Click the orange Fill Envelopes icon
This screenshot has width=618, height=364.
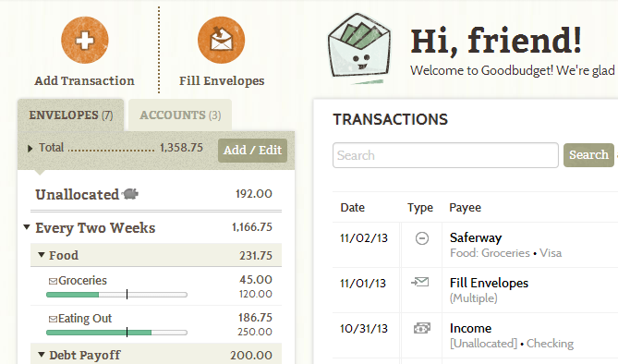(x=221, y=40)
